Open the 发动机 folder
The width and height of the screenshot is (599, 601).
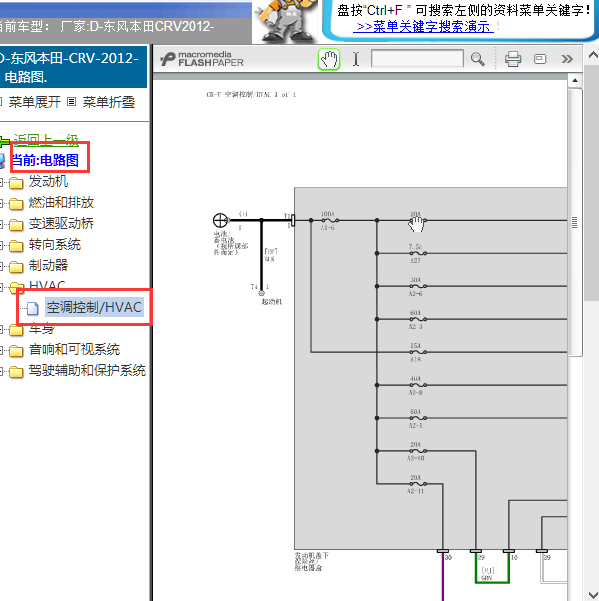point(48,181)
